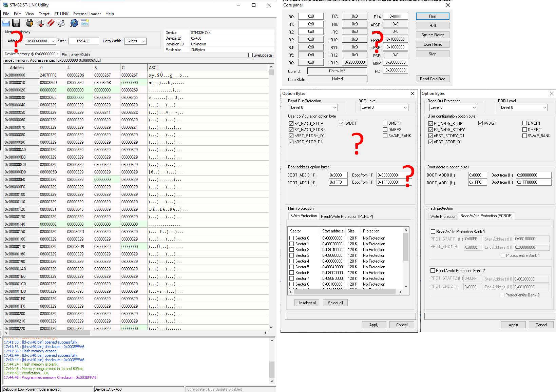Screen dimensions: 556x392
Task: Open the ST-LINK menu
Action: point(61,14)
